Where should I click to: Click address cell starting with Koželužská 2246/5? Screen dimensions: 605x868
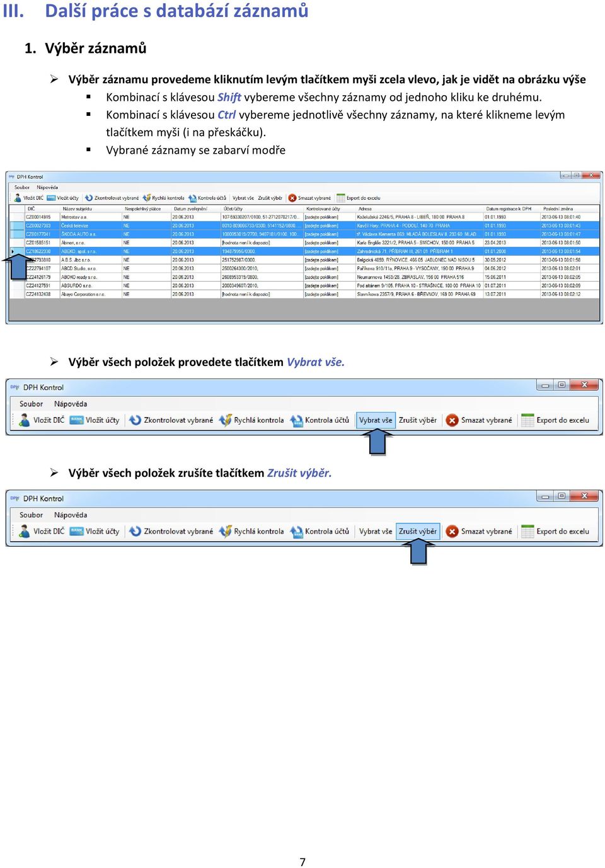coord(420,217)
